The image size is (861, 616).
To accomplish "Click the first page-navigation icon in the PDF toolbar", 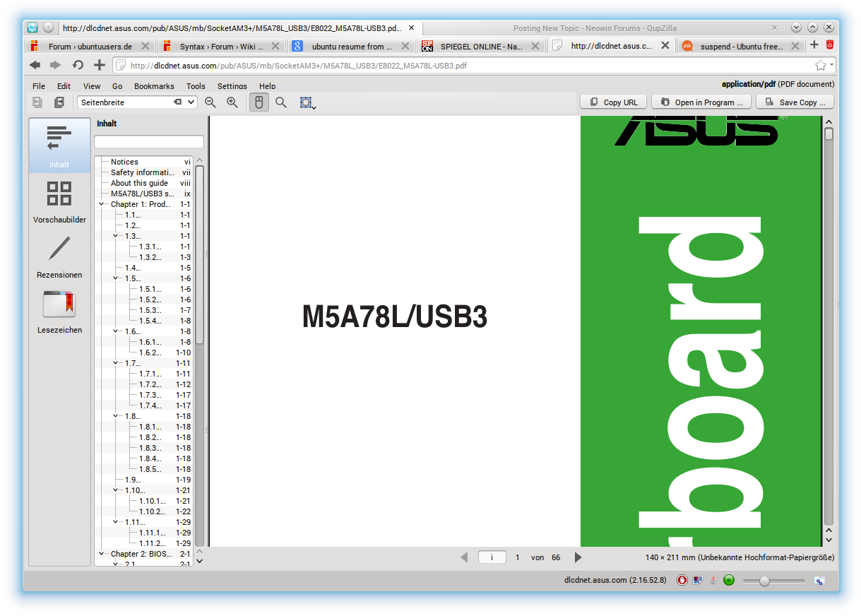I will [x=37, y=102].
